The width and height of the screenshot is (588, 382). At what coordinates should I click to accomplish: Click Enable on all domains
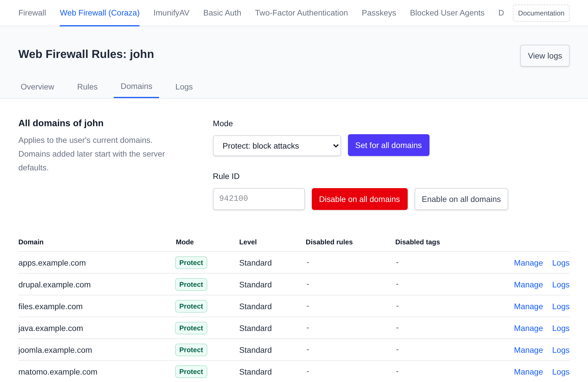click(461, 199)
